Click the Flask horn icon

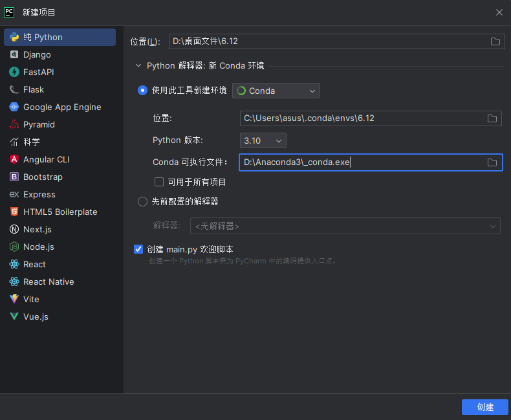click(x=14, y=89)
